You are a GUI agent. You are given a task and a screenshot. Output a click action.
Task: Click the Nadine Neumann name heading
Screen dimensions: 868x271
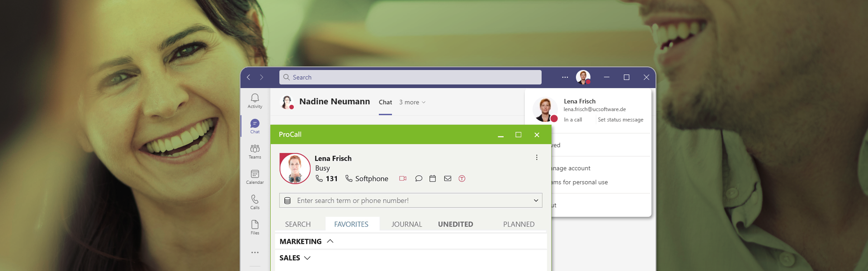[335, 102]
